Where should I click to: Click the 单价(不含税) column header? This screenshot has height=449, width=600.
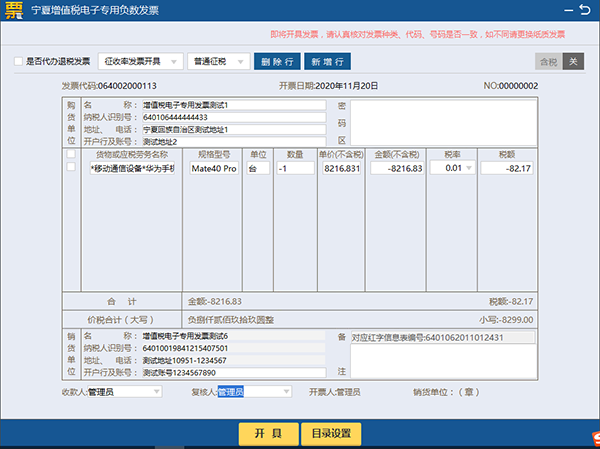pos(341,154)
